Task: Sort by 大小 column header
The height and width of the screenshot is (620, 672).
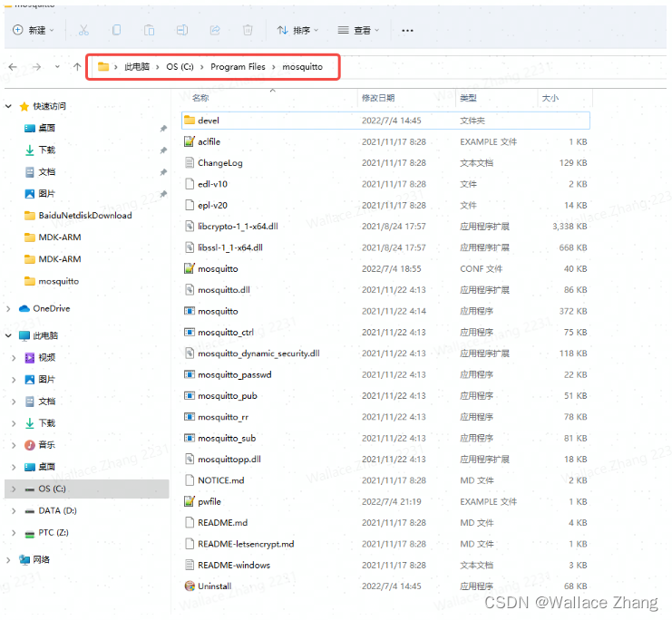Action: point(550,98)
